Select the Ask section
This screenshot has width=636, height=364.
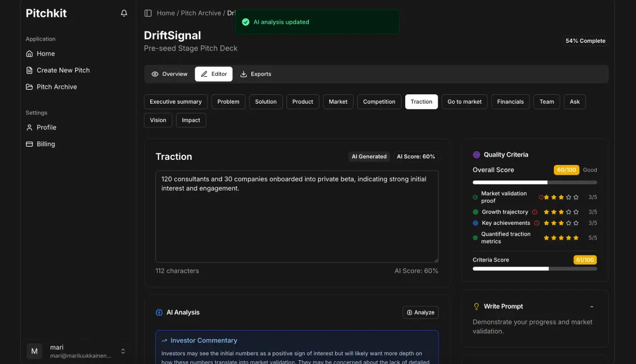pos(575,102)
